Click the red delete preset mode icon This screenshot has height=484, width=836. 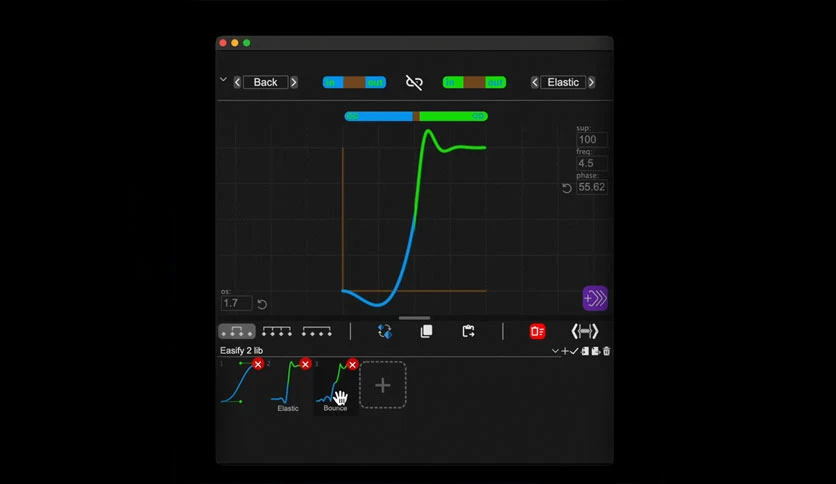(537, 331)
